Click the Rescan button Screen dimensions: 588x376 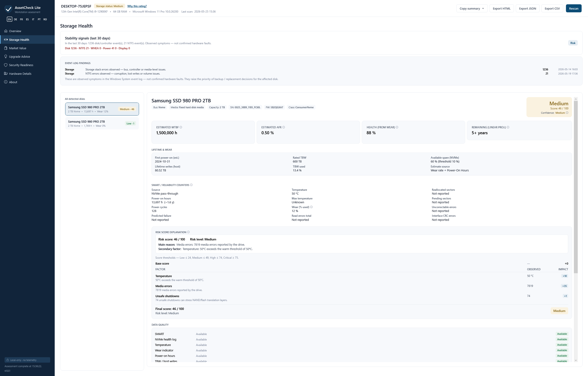pos(574,8)
